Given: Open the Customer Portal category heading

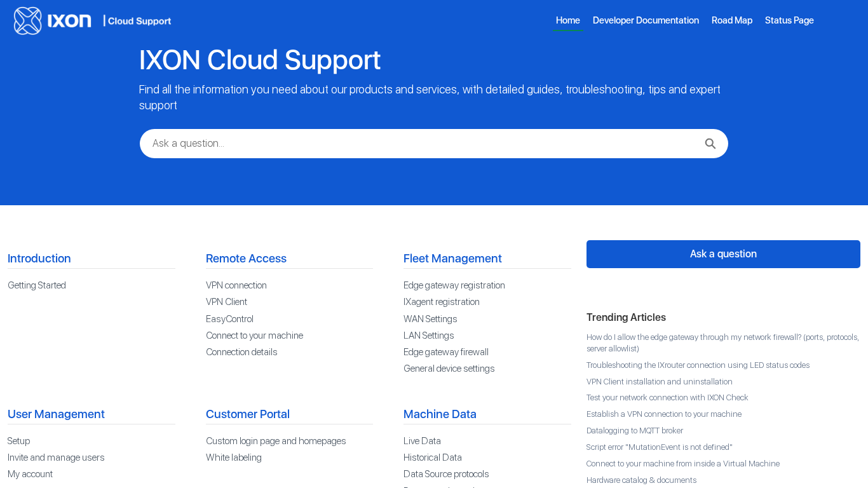Looking at the screenshot, I should [x=248, y=414].
